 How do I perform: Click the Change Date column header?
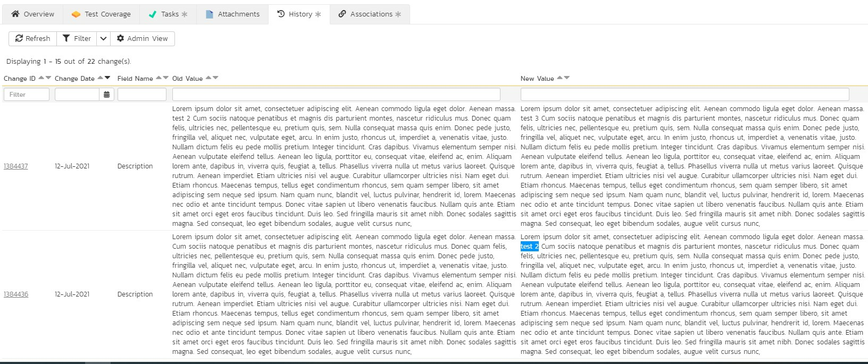point(74,79)
